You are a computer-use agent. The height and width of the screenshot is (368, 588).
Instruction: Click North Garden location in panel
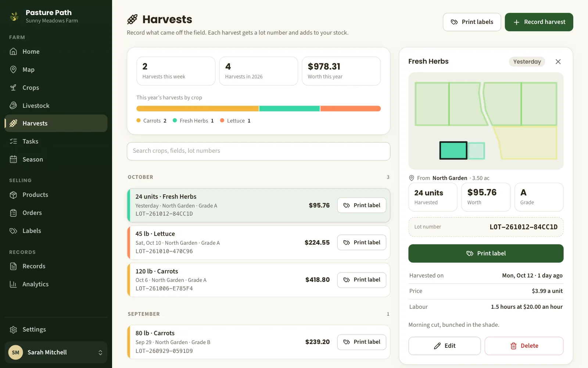(x=449, y=178)
